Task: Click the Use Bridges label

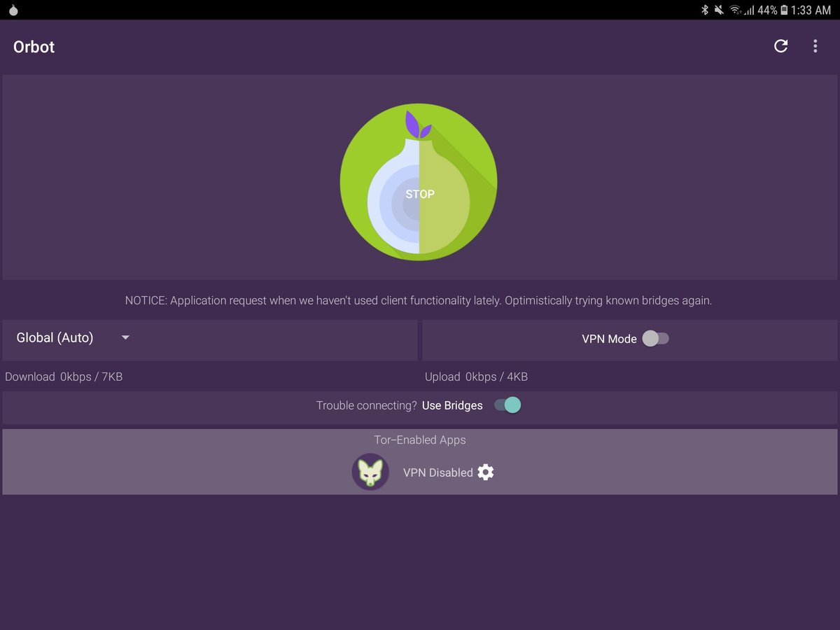Action: tap(452, 405)
